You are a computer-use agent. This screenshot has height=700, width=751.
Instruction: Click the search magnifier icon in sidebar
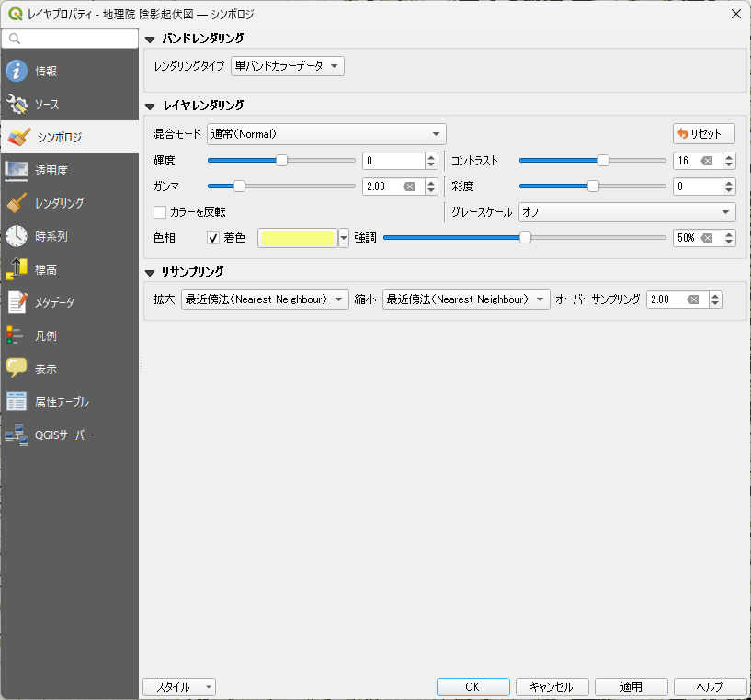pyautogui.click(x=15, y=39)
